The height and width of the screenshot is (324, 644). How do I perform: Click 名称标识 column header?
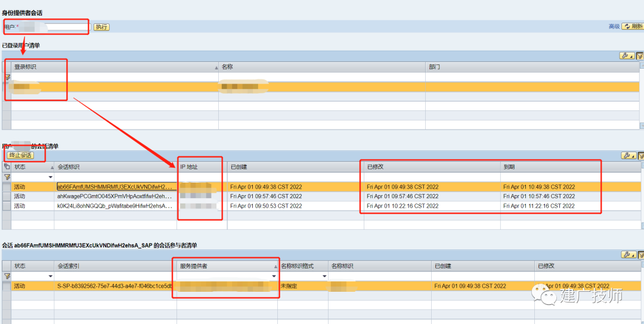pyautogui.click(x=379, y=266)
